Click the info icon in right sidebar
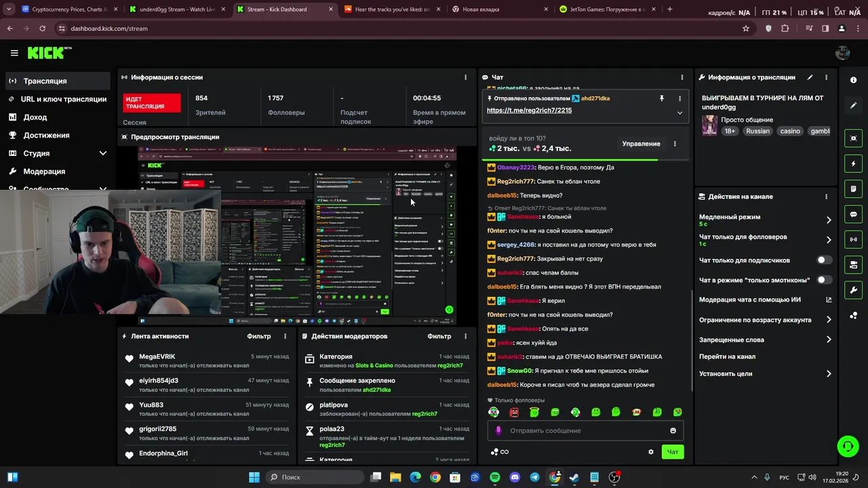The height and width of the screenshot is (488, 868). [x=853, y=80]
